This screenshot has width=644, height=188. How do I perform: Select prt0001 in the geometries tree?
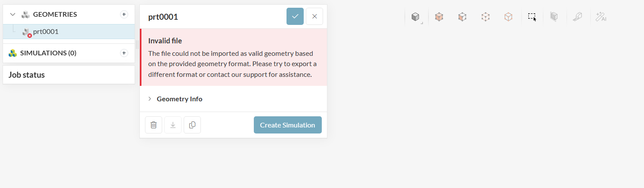click(x=46, y=32)
